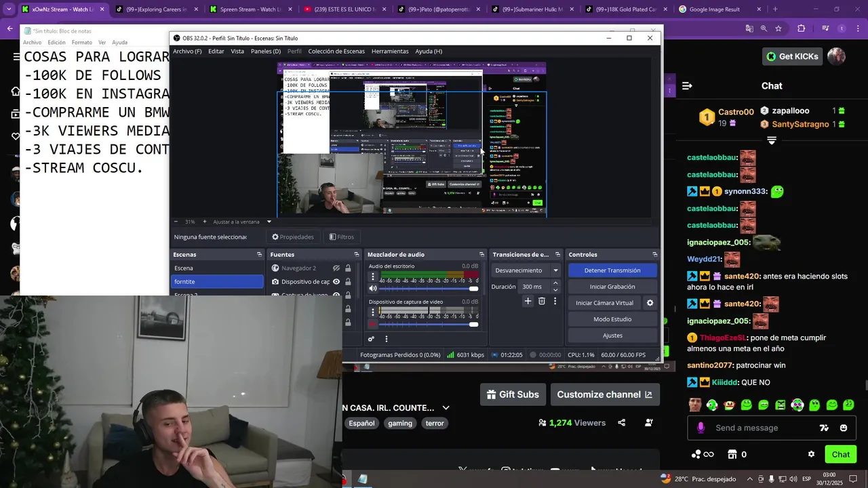Open the Editar menu in OBS
The width and height of the screenshot is (868, 488).
coord(216,52)
